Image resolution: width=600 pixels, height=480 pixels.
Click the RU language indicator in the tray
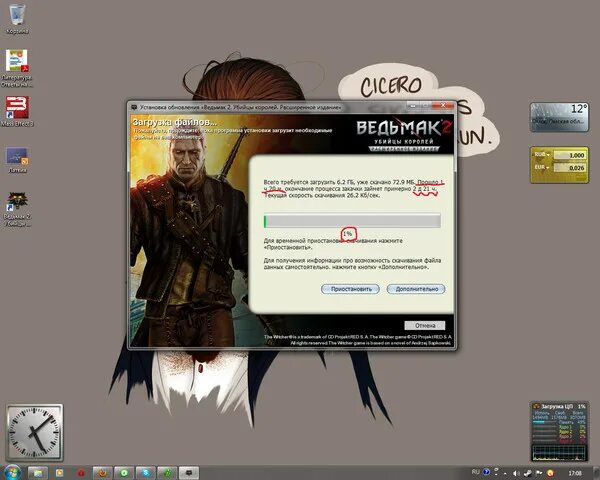pyautogui.click(x=476, y=472)
